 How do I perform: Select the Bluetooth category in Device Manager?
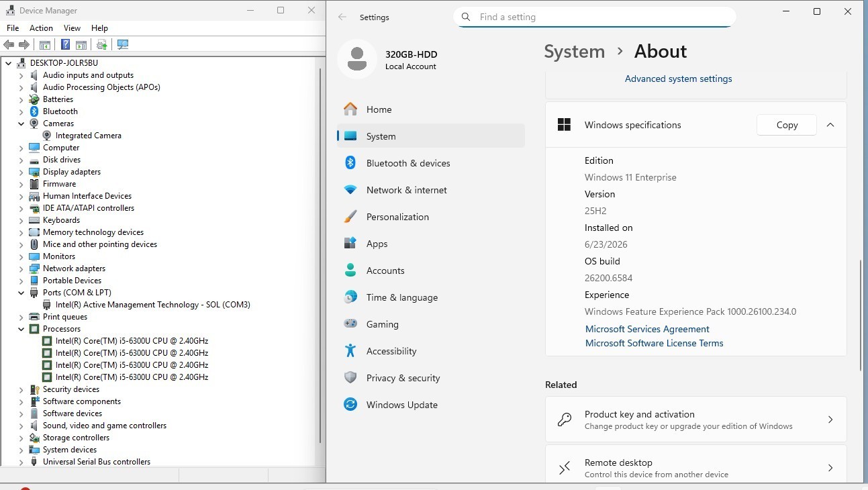tap(60, 111)
